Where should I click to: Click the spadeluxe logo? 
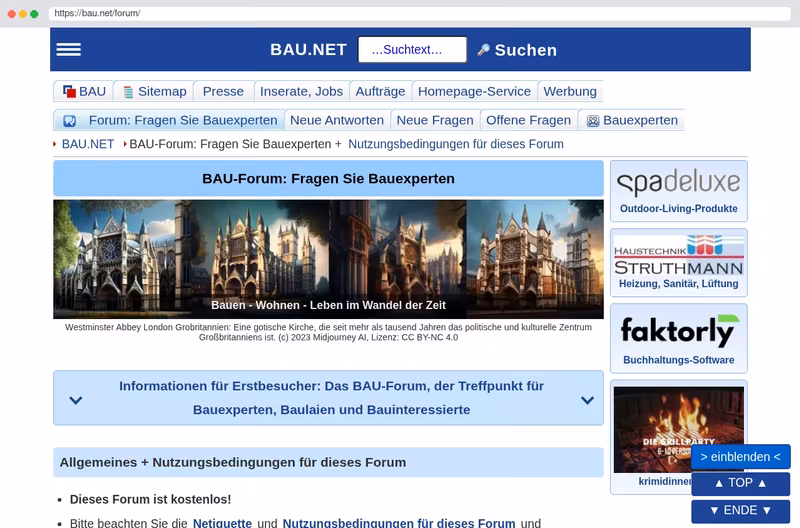point(679,182)
